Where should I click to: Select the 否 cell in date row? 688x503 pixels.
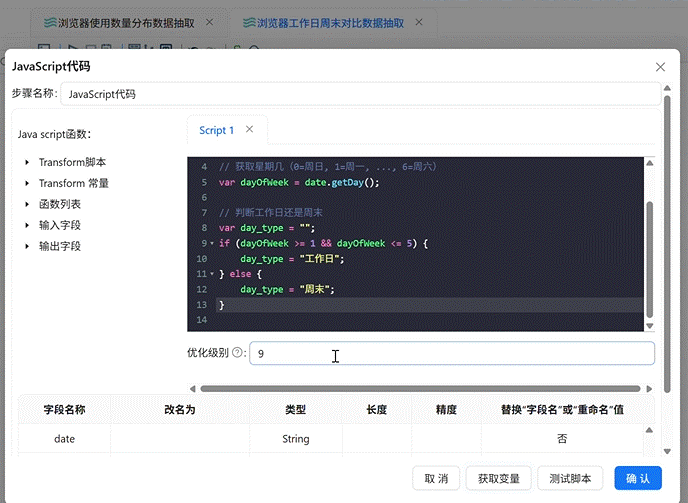563,438
